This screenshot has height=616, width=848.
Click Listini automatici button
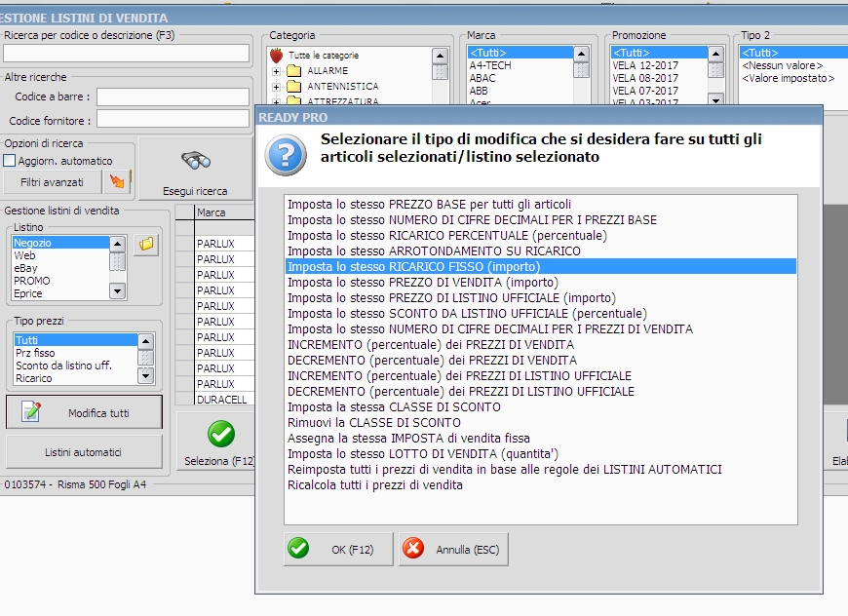pyautogui.click(x=84, y=452)
